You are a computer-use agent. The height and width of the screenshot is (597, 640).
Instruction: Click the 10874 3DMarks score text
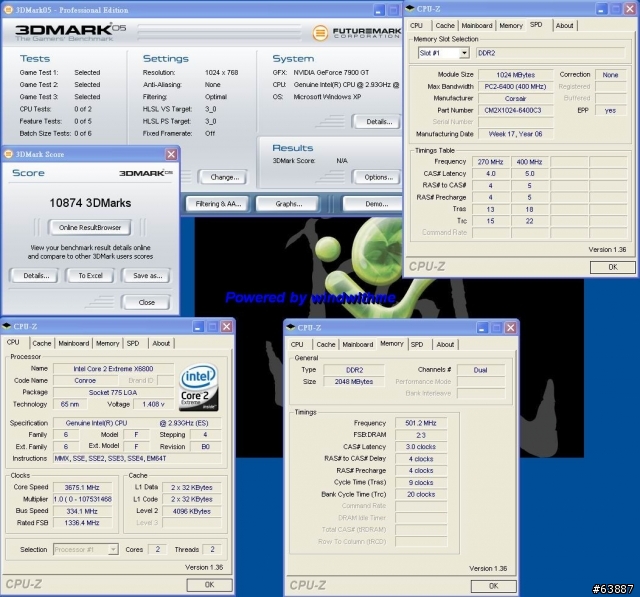click(x=90, y=203)
